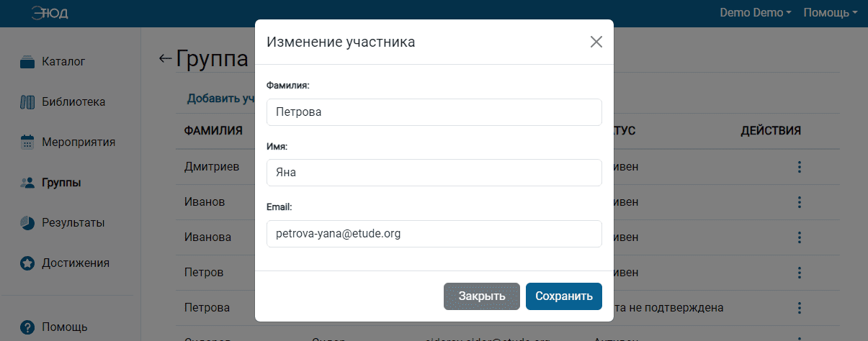Open actions menu for Дмитриев row
The image size is (868, 341).
click(x=799, y=167)
